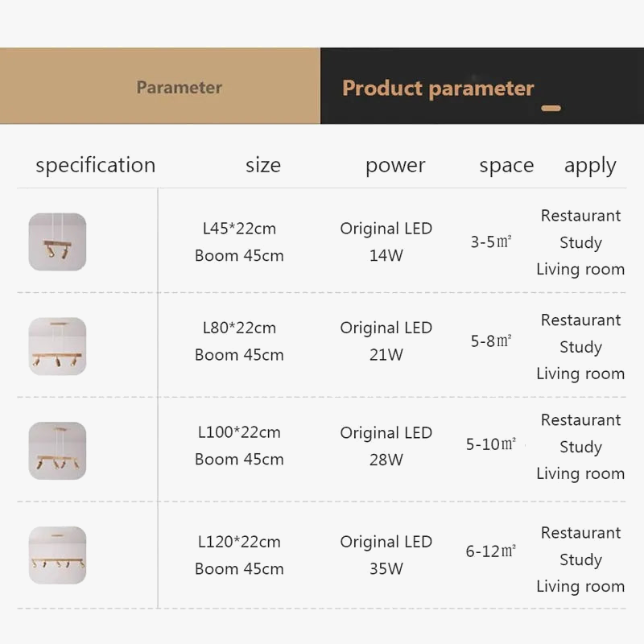Switch to the Parameter tab
This screenshot has height=644, width=644.
[x=179, y=87]
